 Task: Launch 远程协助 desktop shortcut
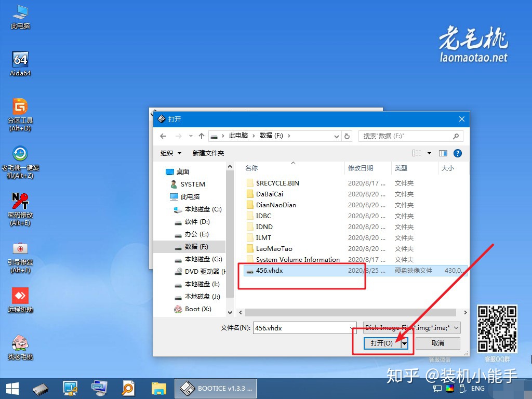coord(20,300)
